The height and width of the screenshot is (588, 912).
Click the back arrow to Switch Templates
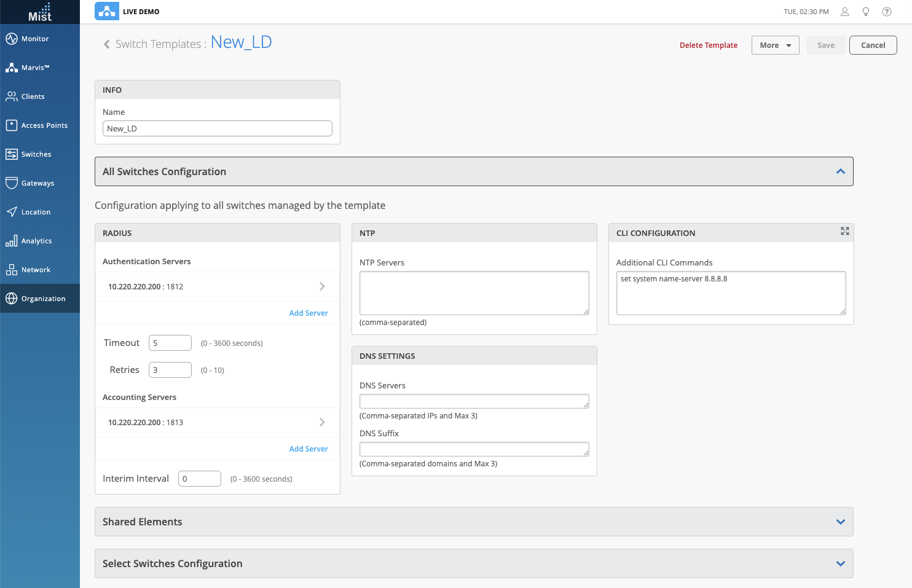[107, 44]
